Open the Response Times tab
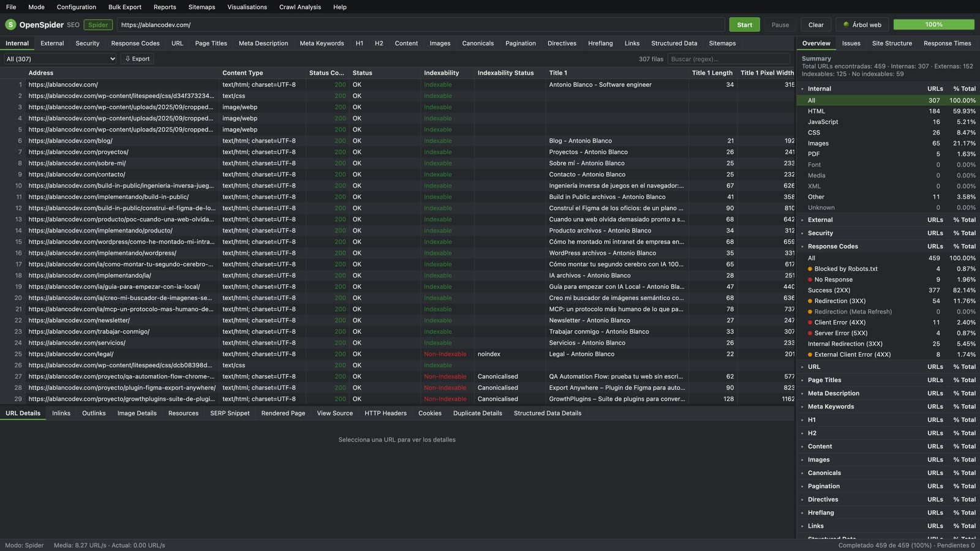 pos(947,43)
